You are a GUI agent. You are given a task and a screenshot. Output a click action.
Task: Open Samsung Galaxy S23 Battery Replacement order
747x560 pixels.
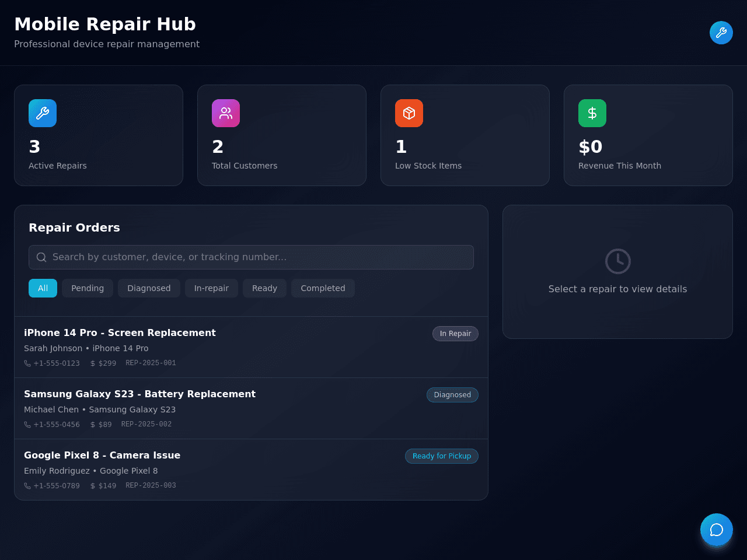(251, 408)
